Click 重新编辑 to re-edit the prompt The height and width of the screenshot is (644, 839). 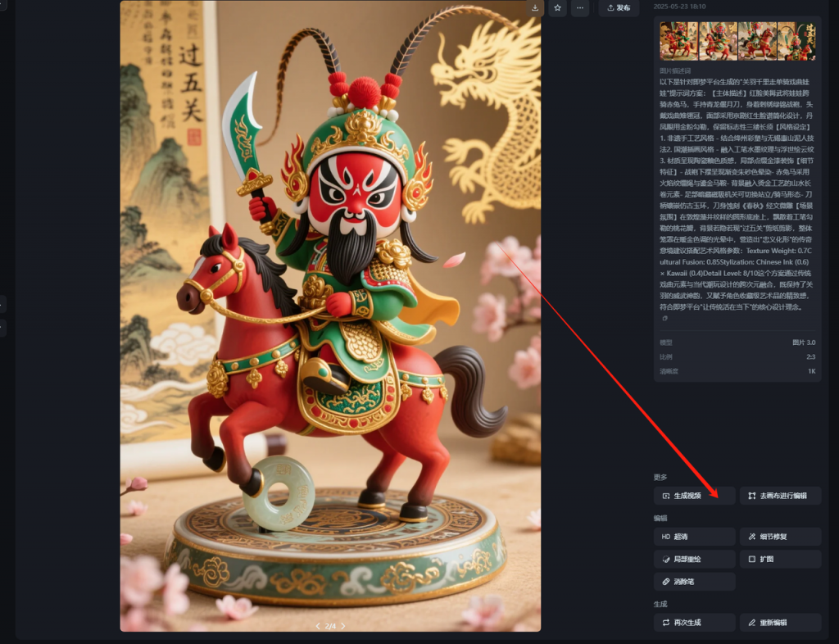[x=780, y=623]
